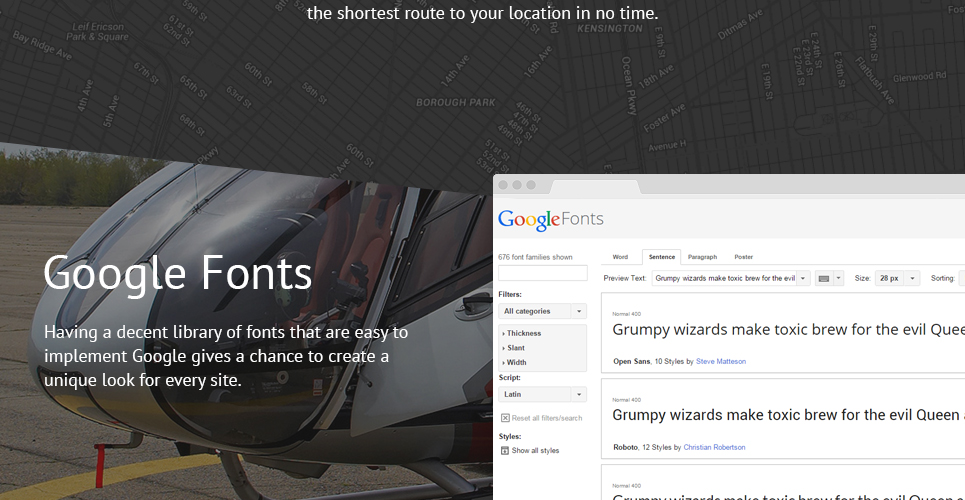The image size is (965, 500).
Task: Select the Sentence tab
Action: click(662, 257)
